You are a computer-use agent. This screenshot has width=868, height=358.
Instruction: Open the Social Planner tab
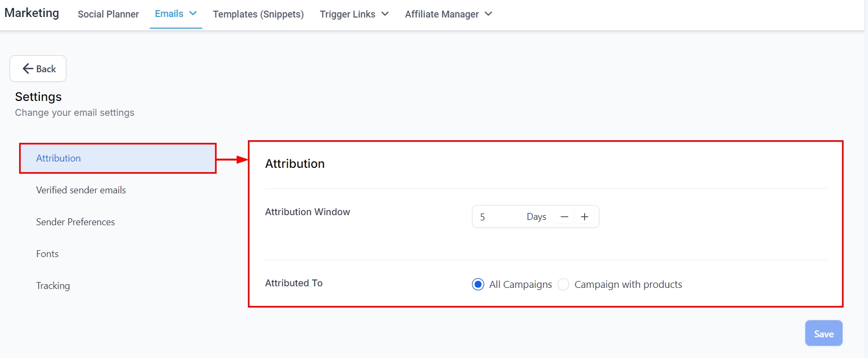click(108, 14)
